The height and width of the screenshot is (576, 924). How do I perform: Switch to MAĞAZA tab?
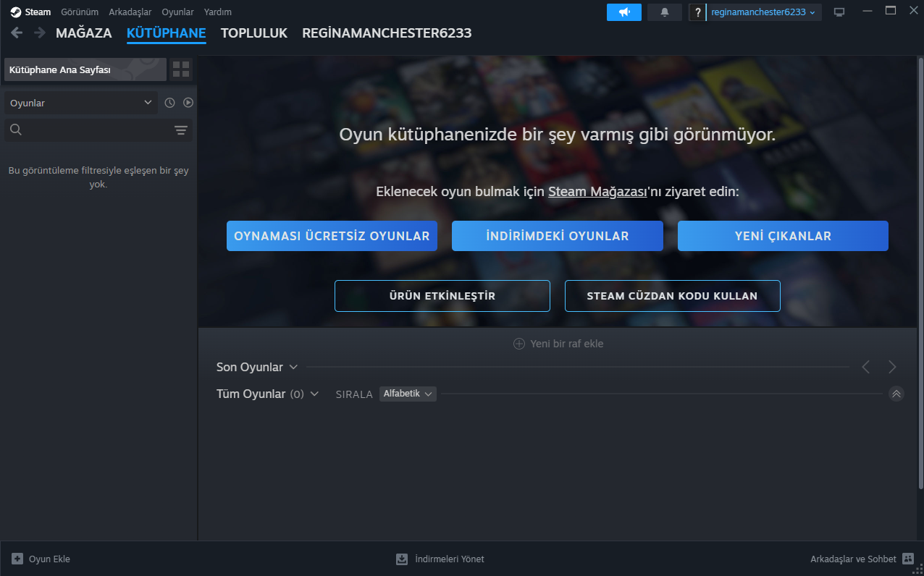[x=84, y=33]
